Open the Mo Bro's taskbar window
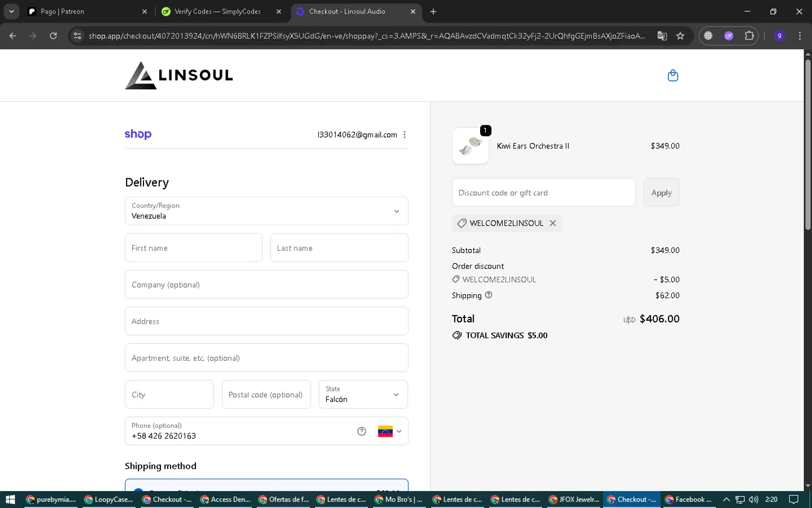 click(399, 499)
